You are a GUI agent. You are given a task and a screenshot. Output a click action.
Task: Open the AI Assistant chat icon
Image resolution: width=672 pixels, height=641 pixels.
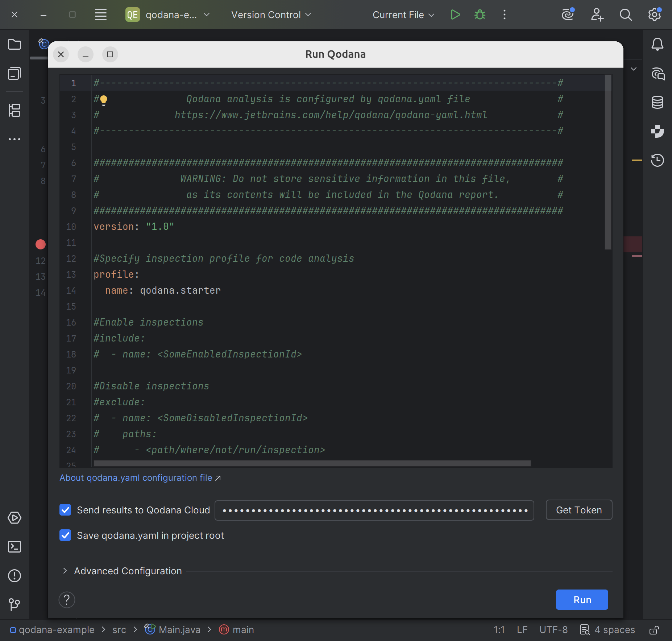click(658, 74)
